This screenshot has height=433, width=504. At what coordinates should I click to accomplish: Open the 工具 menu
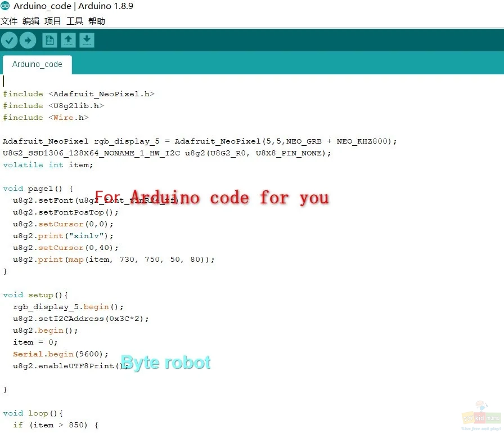(x=75, y=21)
